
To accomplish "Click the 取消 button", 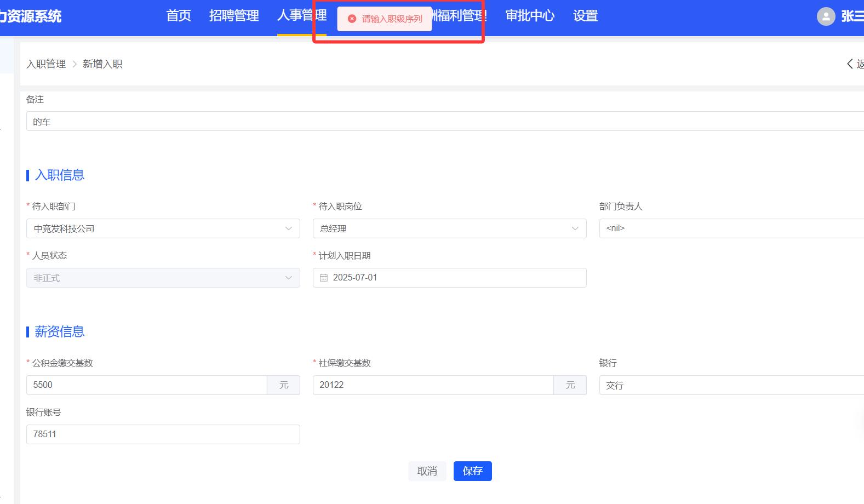I will click(427, 471).
